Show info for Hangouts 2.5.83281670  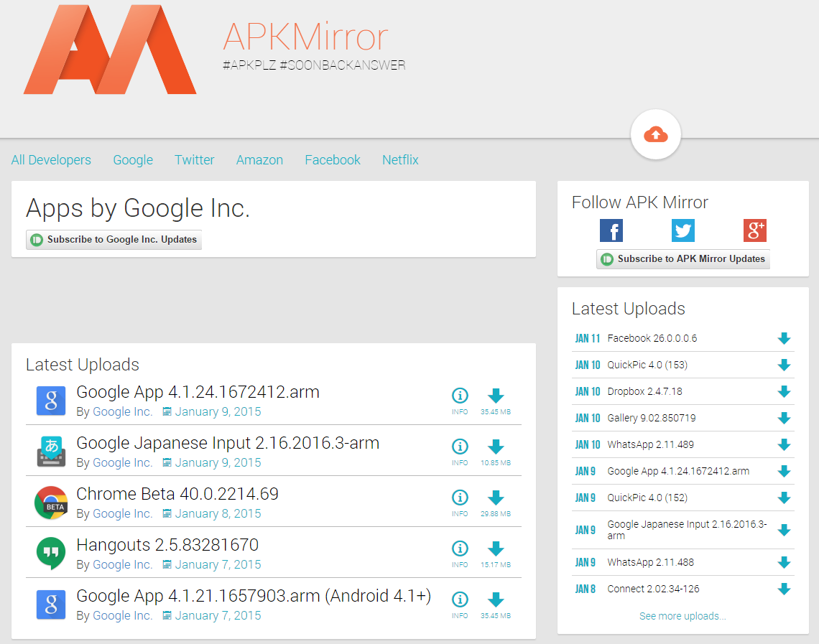[460, 549]
